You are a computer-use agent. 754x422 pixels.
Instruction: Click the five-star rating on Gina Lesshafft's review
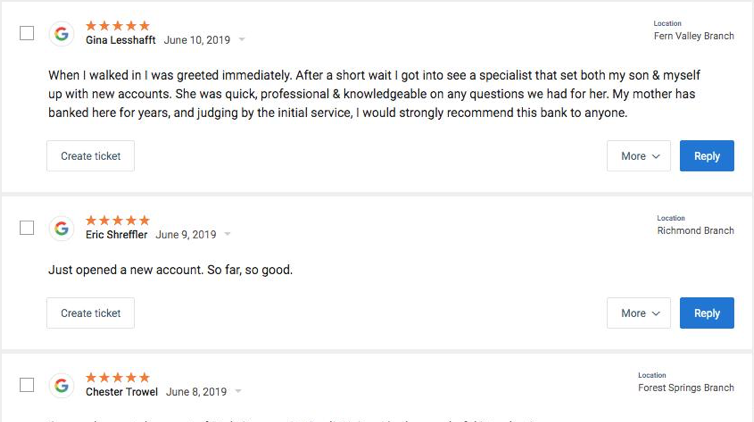pyautogui.click(x=118, y=25)
